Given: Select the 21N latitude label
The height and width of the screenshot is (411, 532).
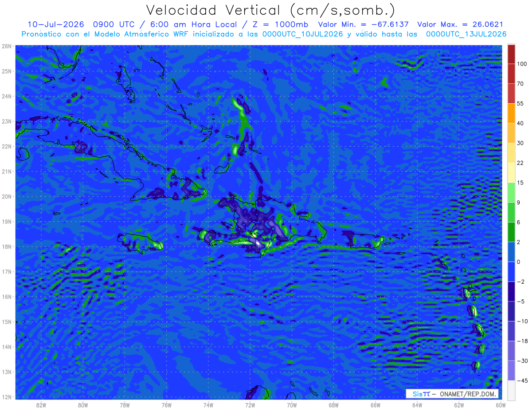Looking at the screenshot, I should [x=7, y=171].
